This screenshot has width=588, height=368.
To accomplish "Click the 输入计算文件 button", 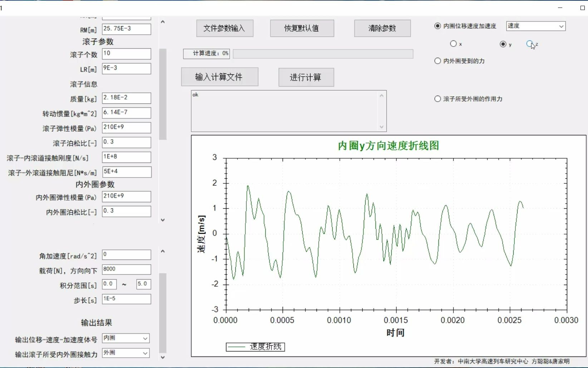I will [x=220, y=77].
